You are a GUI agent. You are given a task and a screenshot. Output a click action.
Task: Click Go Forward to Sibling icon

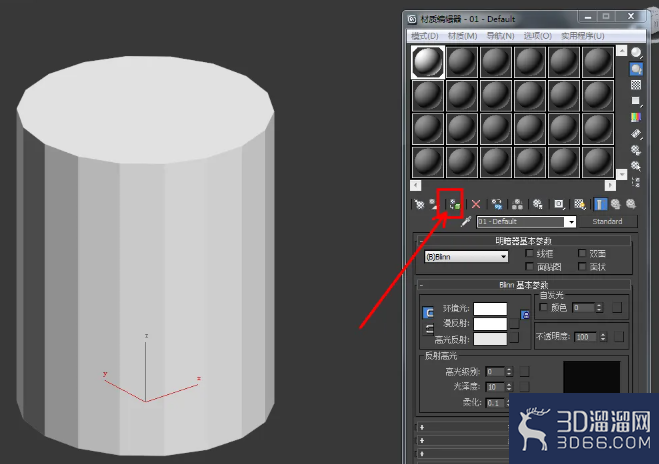click(x=631, y=204)
